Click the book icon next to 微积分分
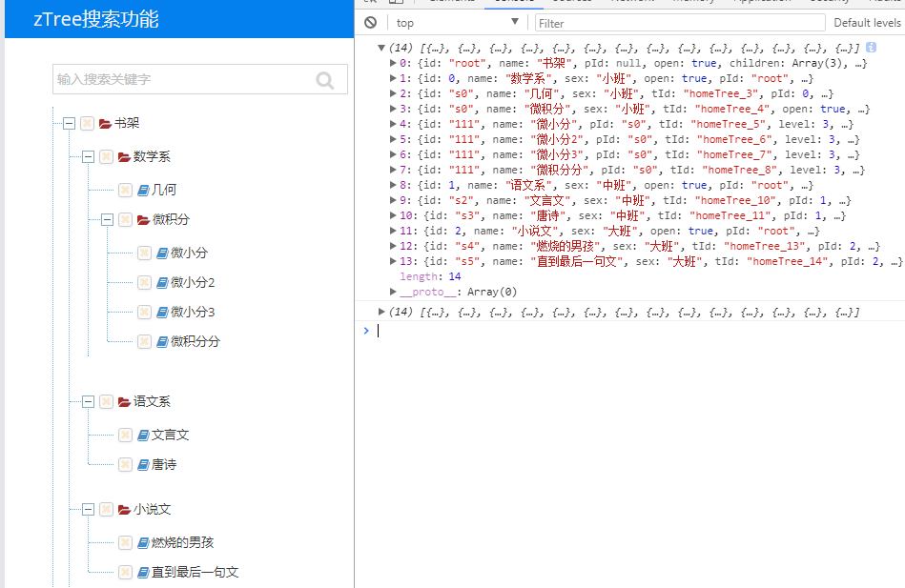The image size is (905, 588). click(162, 341)
